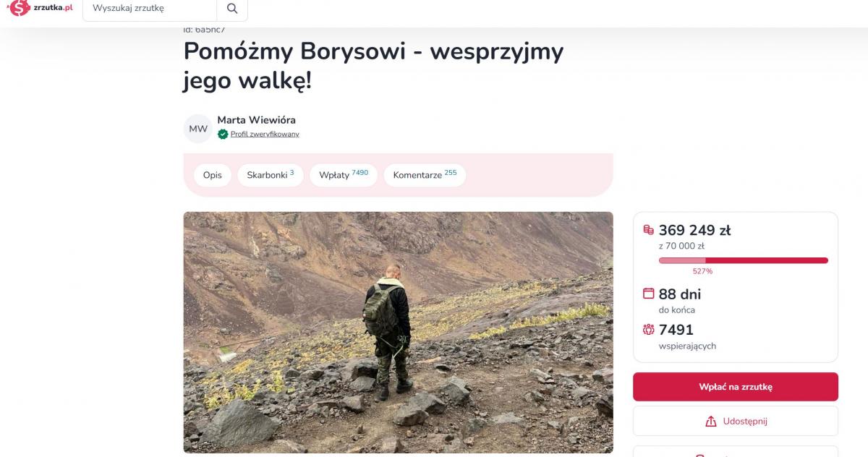This screenshot has height=457, width=868.
Task: Click the Wyszukaj zrzutkę search field
Action: point(150,9)
